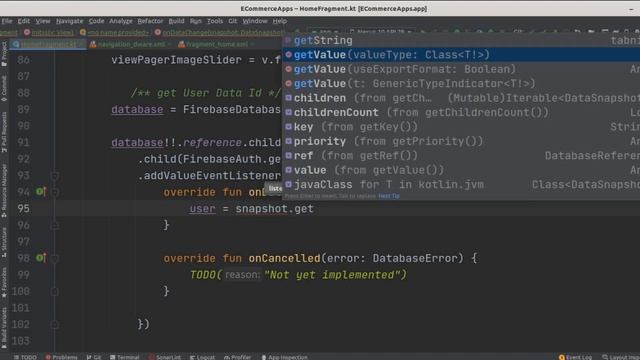640x360 pixels.
Task: Click the fold end marker at line 102
Action: pyautogui.click(x=55, y=324)
